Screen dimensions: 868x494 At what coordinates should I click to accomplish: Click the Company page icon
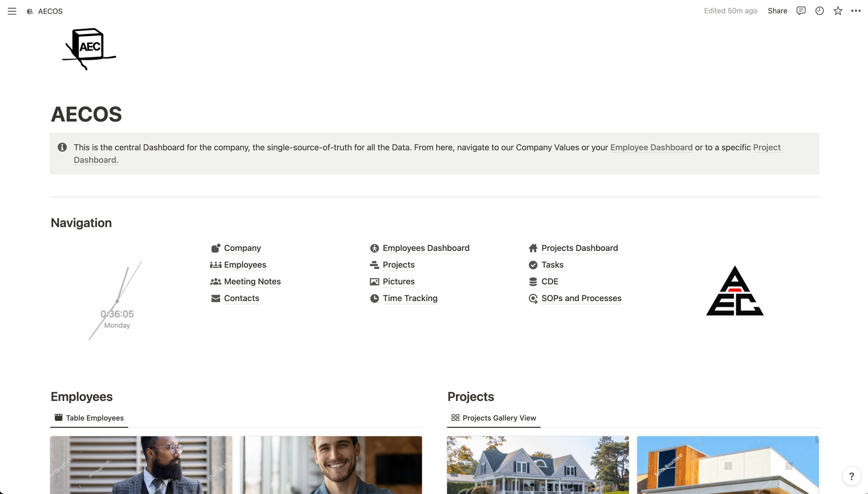[x=216, y=248]
